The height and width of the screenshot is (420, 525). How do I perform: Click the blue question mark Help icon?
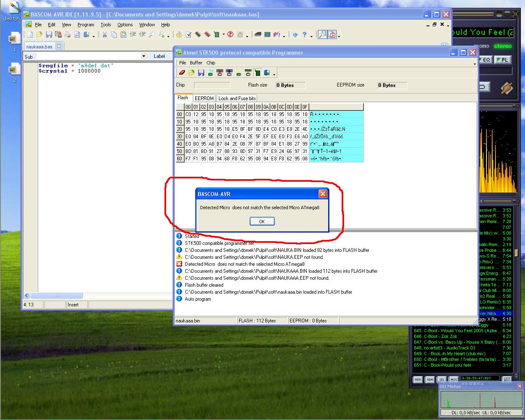click(304, 35)
